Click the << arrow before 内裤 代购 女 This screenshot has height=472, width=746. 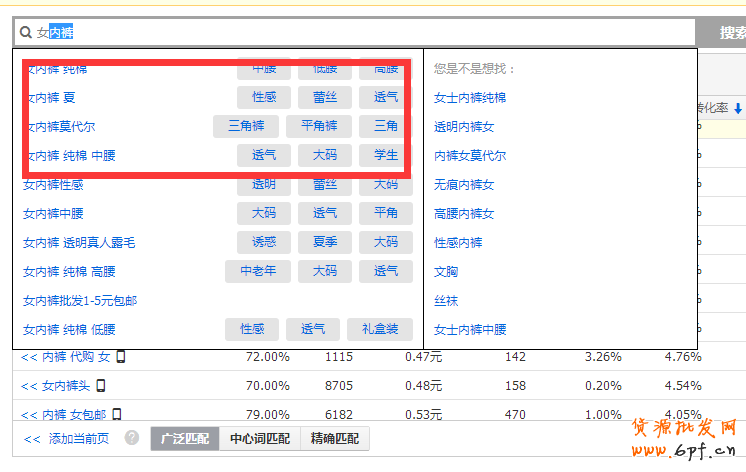30,357
